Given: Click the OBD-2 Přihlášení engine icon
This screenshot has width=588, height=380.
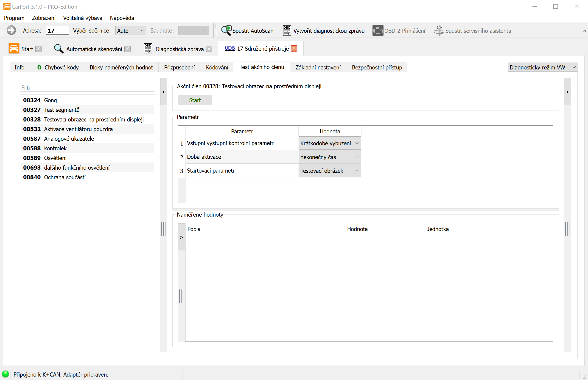Looking at the screenshot, I should click(x=378, y=31).
